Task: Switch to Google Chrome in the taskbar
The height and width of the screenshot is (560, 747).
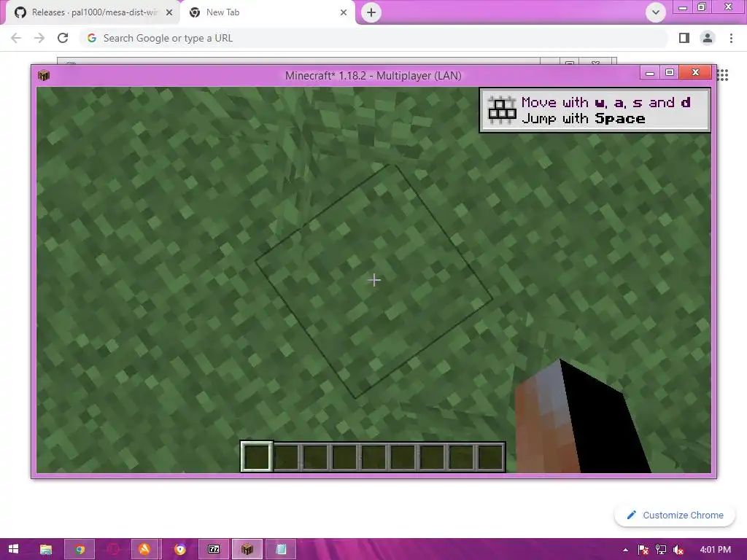Action: pyautogui.click(x=80, y=550)
